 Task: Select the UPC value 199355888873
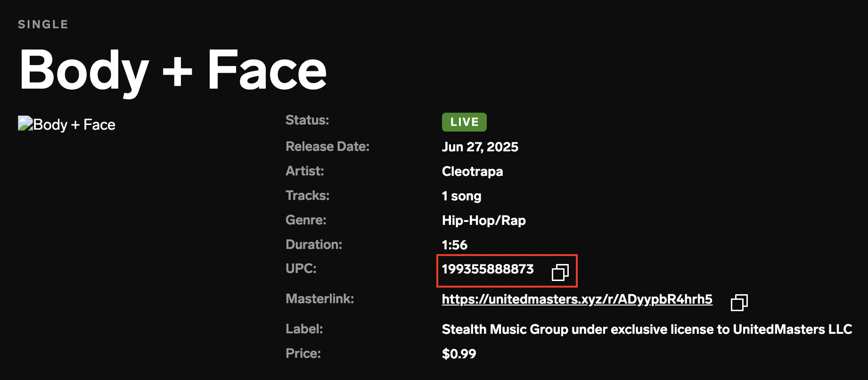(x=488, y=269)
